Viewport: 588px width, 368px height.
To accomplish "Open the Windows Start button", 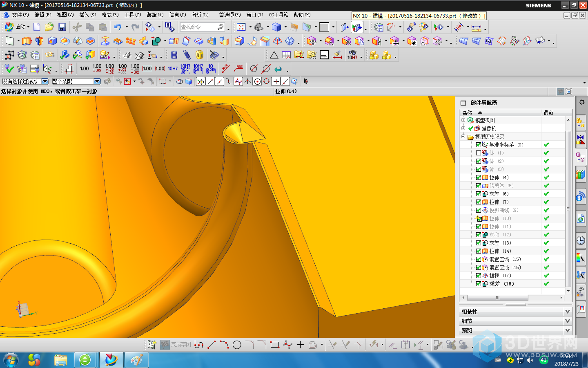I will 11,360.
